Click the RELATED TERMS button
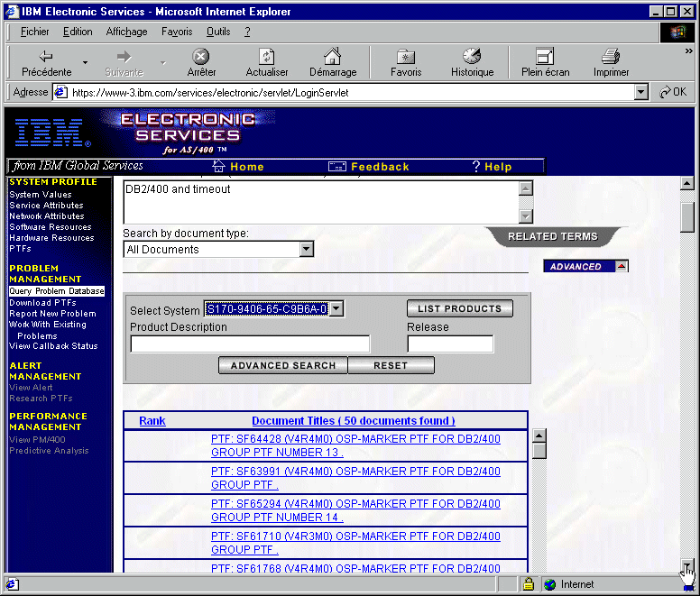Image resolution: width=700 pixels, height=596 pixels. point(553,236)
